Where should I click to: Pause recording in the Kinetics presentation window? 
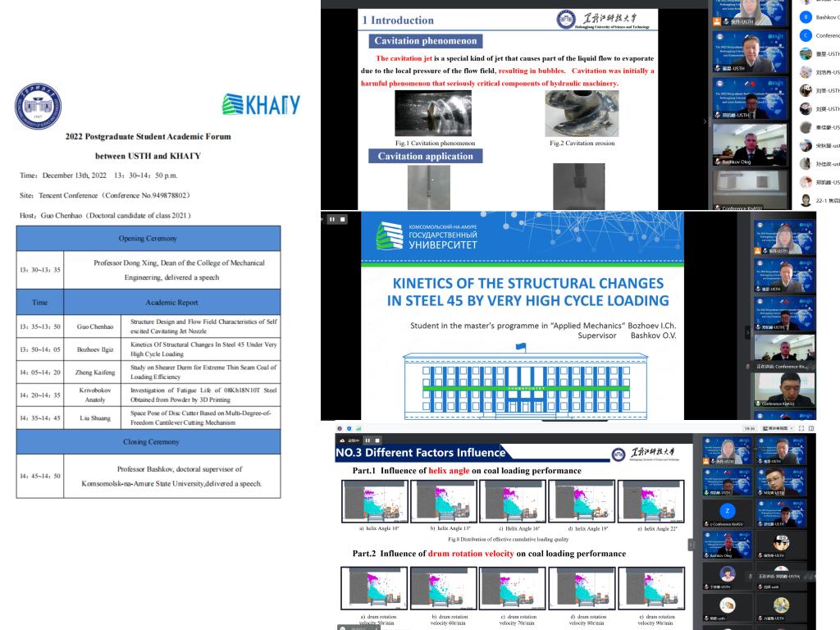click(332, 219)
